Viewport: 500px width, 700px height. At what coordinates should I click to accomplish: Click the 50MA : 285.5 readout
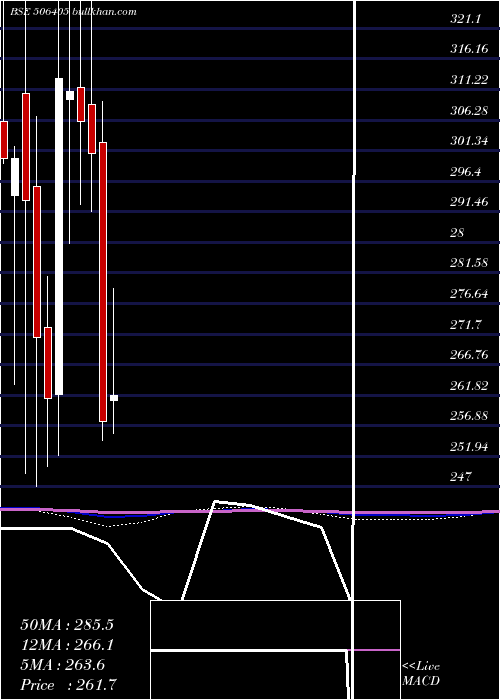pyautogui.click(x=67, y=625)
